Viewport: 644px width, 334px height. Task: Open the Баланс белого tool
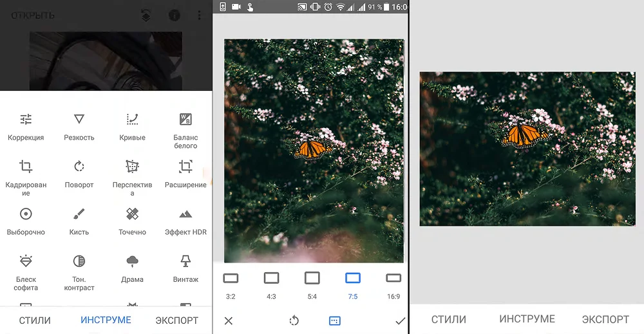pyautogui.click(x=185, y=131)
